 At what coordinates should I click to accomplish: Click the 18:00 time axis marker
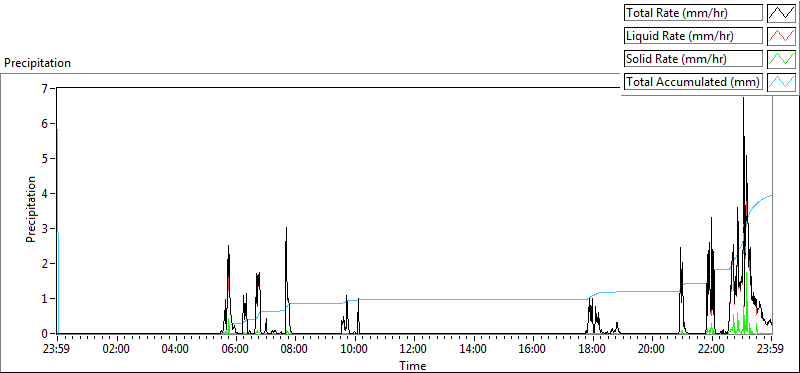(592, 350)
